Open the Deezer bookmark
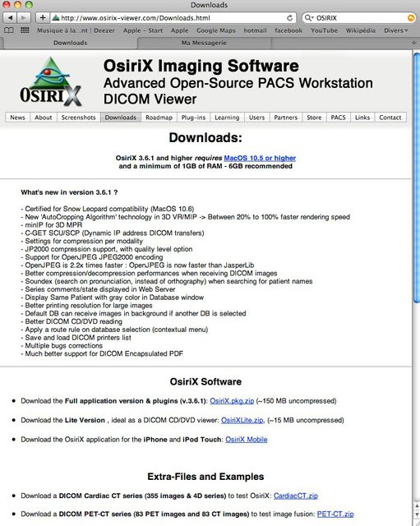This screenshot has height=526, width=420. point(76,30)
